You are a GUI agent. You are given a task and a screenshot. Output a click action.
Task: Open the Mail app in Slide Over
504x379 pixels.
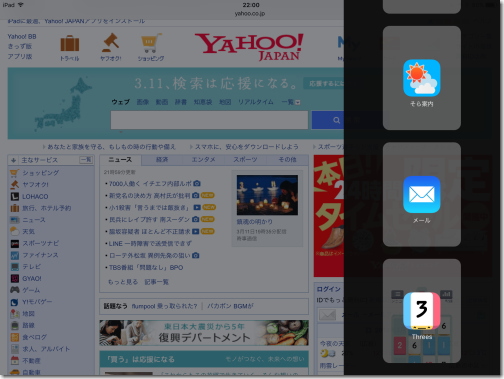coord(422,194)
